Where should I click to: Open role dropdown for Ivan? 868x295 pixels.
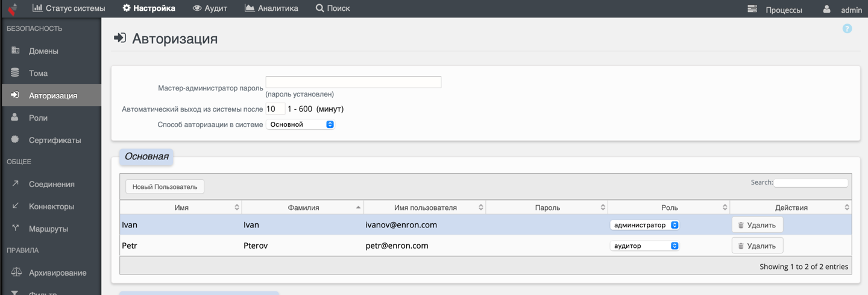coord(644,225)
